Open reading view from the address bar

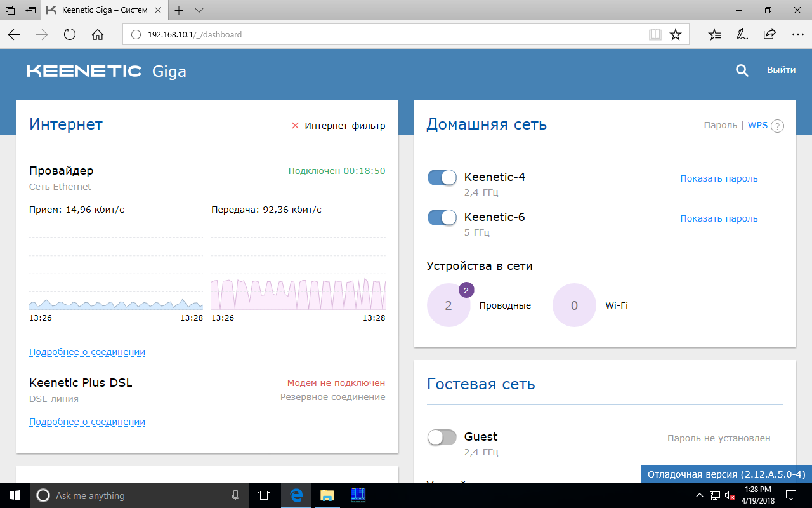click(655, 35)
